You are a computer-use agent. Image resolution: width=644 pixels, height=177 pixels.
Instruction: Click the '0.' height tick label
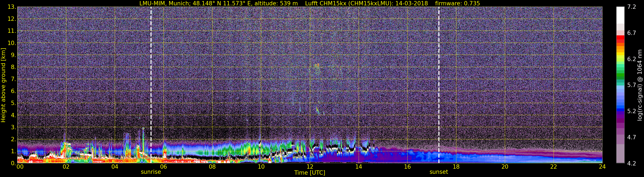[13, 163]
